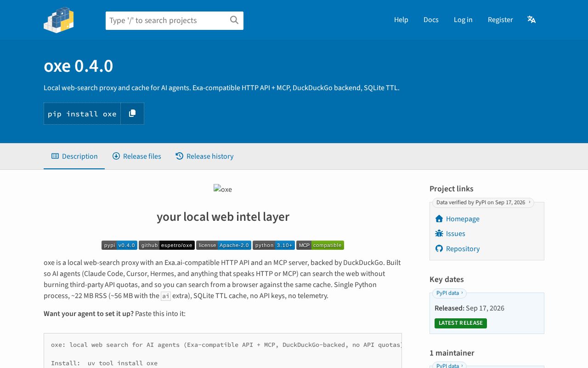588x368 pixels.
Task: Switch to the Release files tab
Action: pyautogui.click(x=137, y=156)
